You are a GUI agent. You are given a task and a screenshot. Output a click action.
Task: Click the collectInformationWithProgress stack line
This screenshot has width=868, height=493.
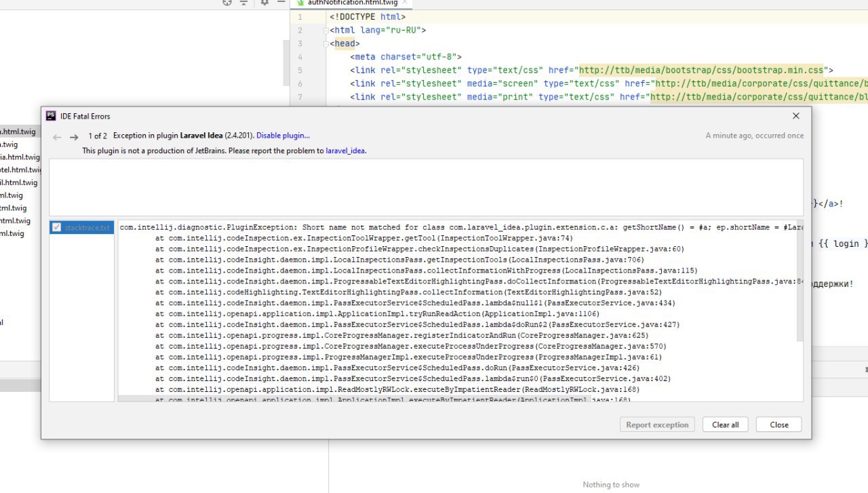pos(426,271)
